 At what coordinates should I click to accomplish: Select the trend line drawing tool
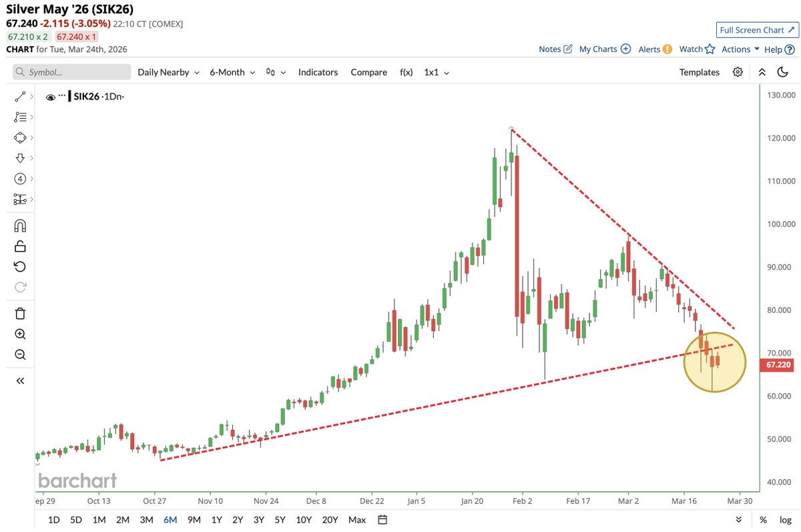pyautogui.click(x=20, y=97)
